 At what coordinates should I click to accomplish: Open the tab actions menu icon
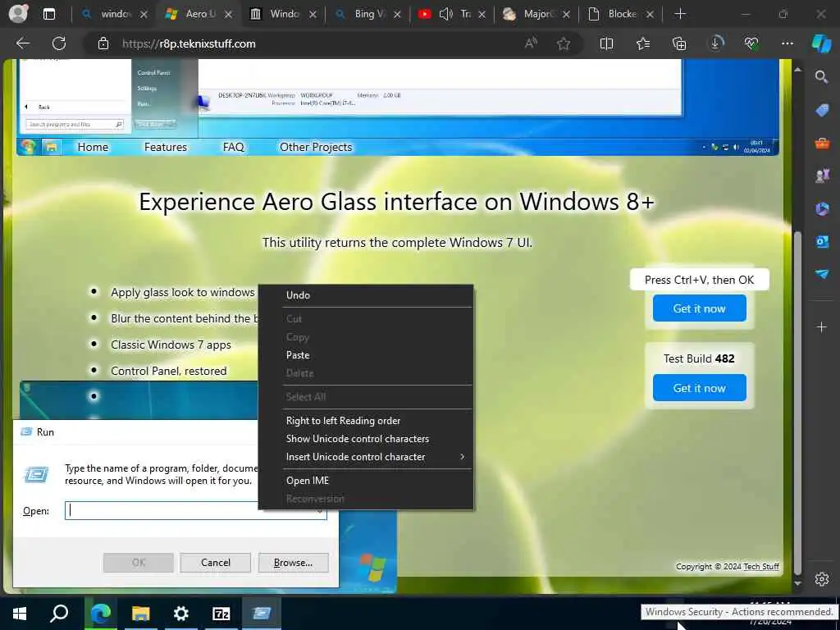48,14
